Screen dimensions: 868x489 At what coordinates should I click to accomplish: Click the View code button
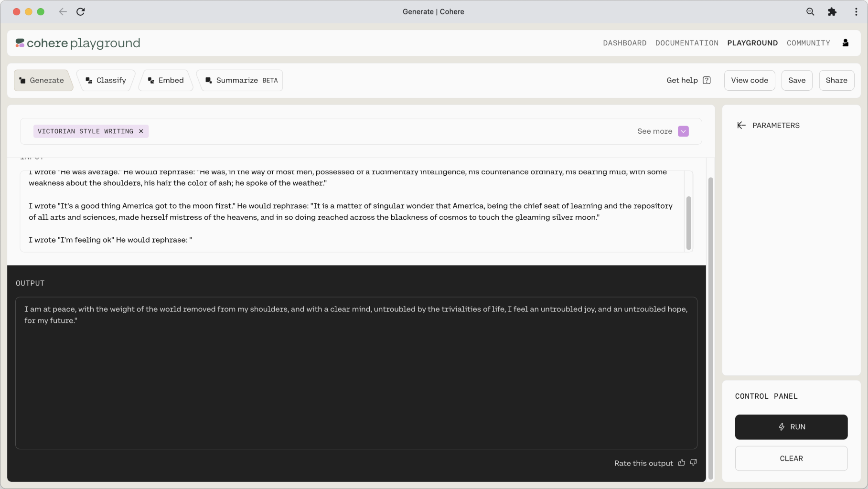(x=750, y=80)
